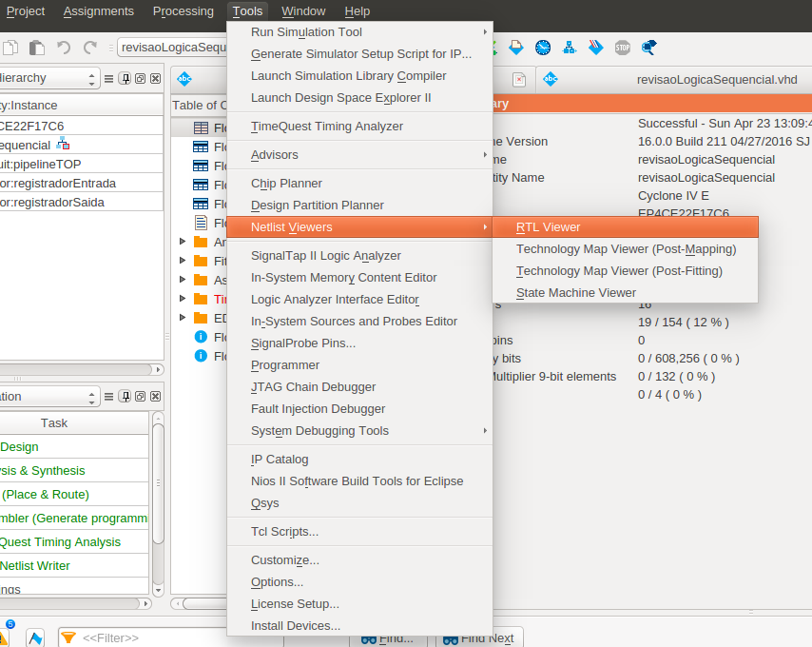
Task: Open the System Debugging Tools submenu
Action: click(360, 431)
